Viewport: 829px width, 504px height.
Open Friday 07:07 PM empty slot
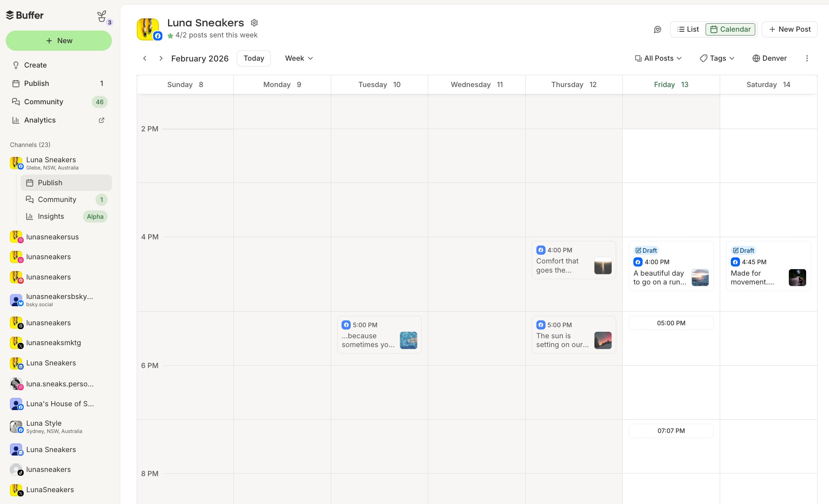[x=671, y=431]
